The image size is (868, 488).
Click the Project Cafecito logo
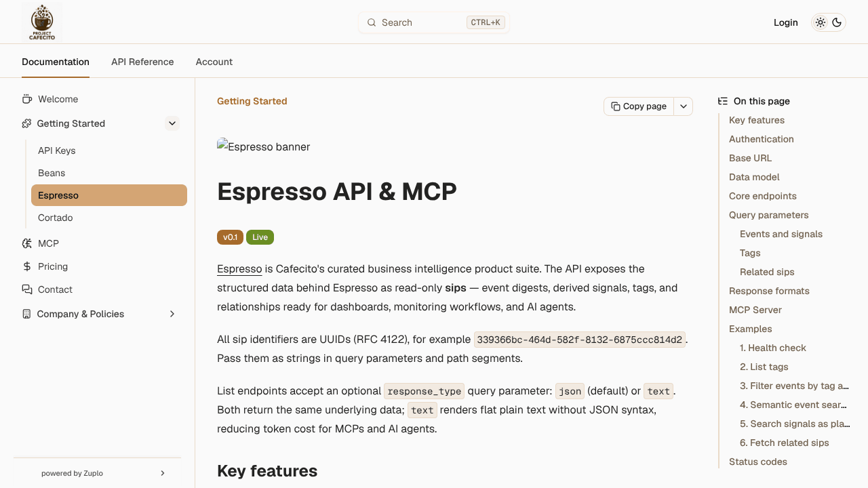click(42, 22)
